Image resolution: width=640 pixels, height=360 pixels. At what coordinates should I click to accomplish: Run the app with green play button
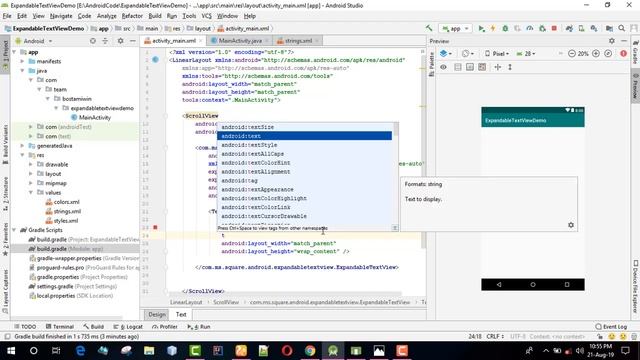tap(481, 28)
